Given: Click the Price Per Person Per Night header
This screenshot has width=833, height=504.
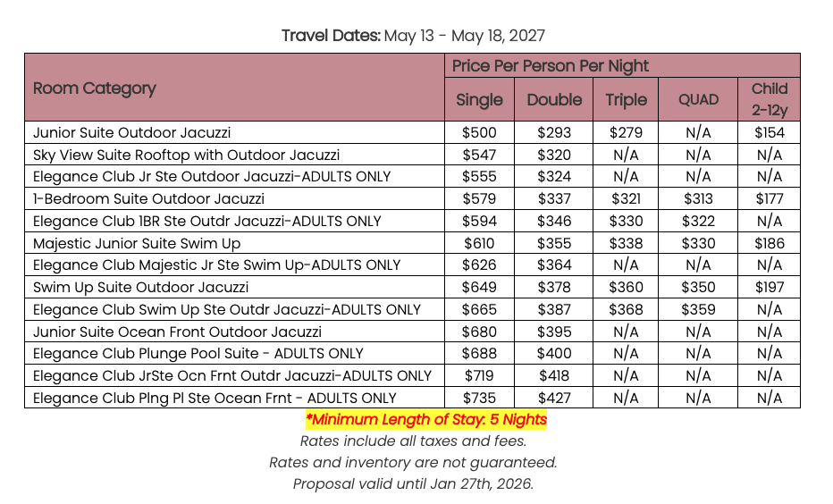Looking at the screenshot, I should (550, 66).
